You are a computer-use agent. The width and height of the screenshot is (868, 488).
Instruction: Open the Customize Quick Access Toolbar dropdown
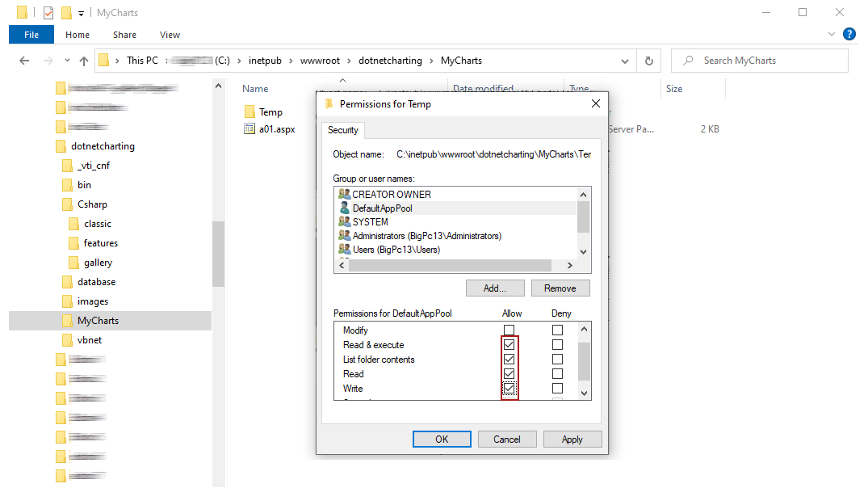pyautogui.click(x=81, y=14)
